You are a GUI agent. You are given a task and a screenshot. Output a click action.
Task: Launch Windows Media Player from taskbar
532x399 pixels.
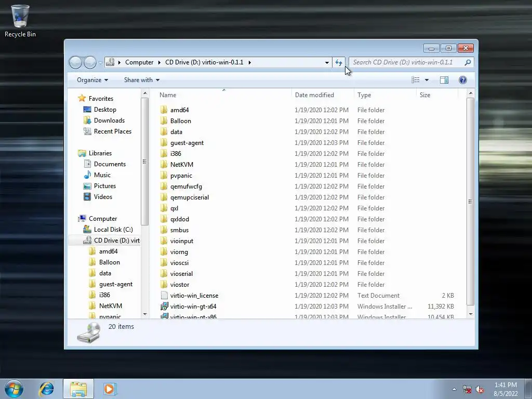109,389
